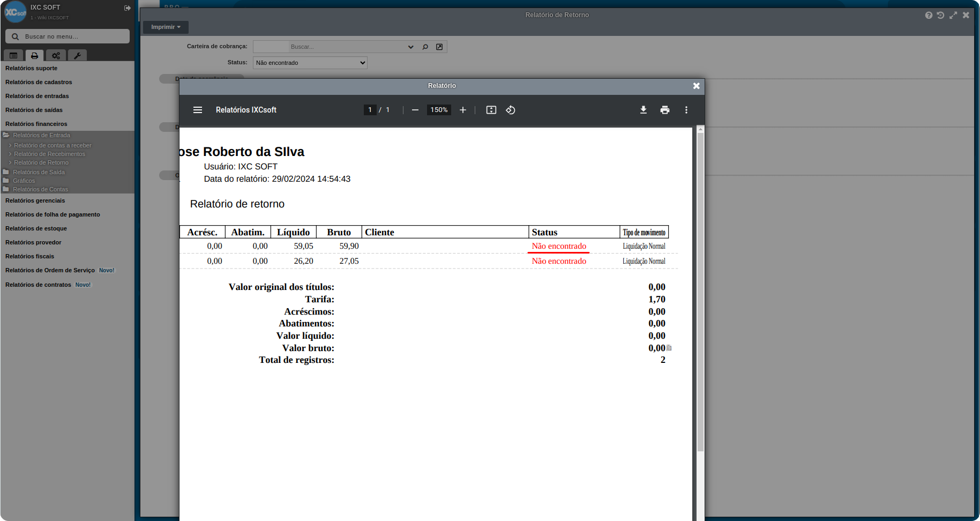Switch to the printer reports tab
The height and width of the screenshot is (521, 980).
[34, 55]
